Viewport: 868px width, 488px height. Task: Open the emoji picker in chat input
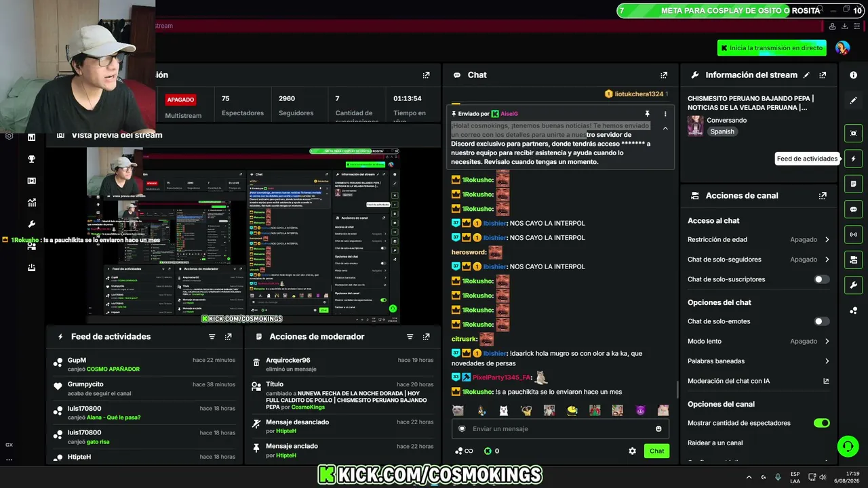tap(658, 429)
